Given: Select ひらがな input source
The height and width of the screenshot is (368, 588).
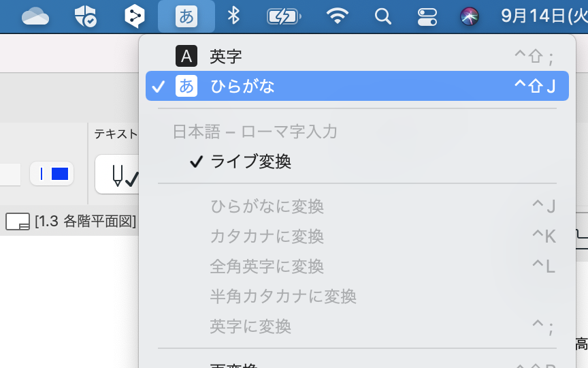Looking at the screenshot, I should pyautogui.click(x=357, y=86).
